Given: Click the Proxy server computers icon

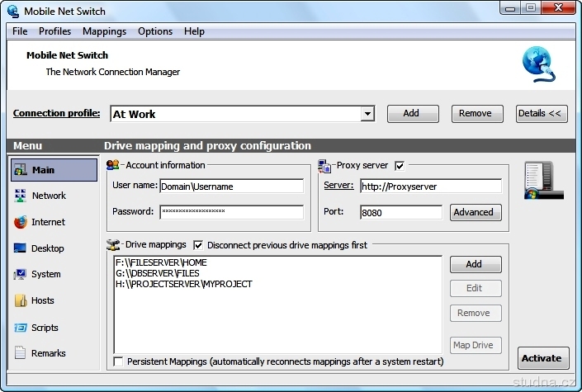Looking at the screenshot, I should [x=324, y=166].
